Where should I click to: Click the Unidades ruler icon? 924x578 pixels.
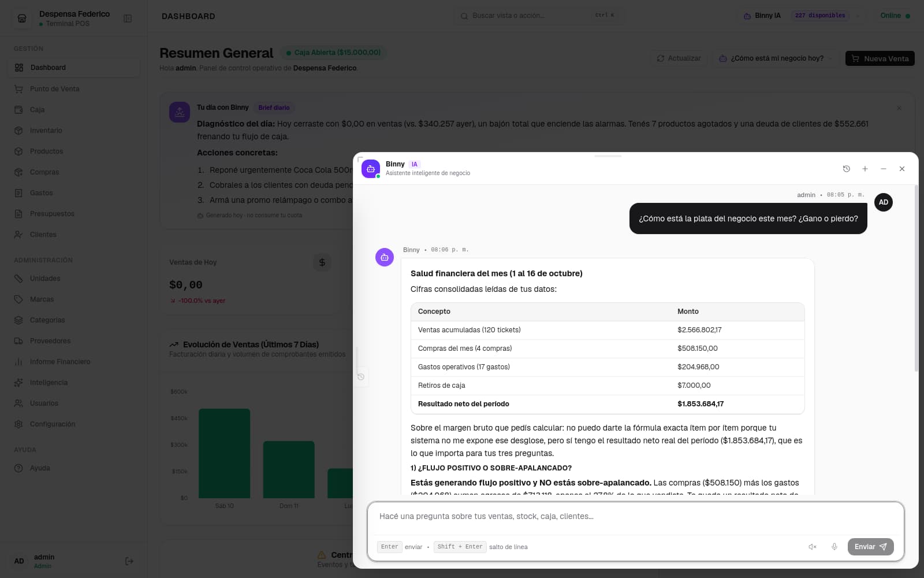click(18, 279)
